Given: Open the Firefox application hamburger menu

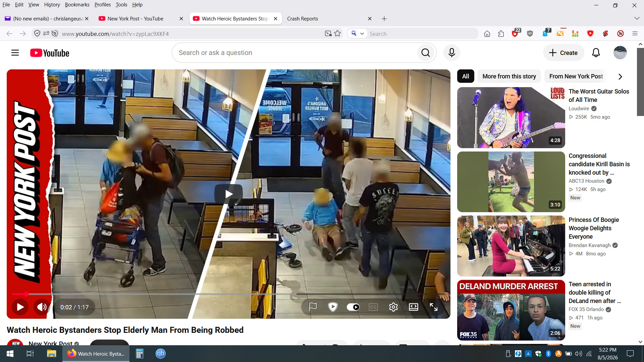Looking at the screenshot, I should click(635, 34).
